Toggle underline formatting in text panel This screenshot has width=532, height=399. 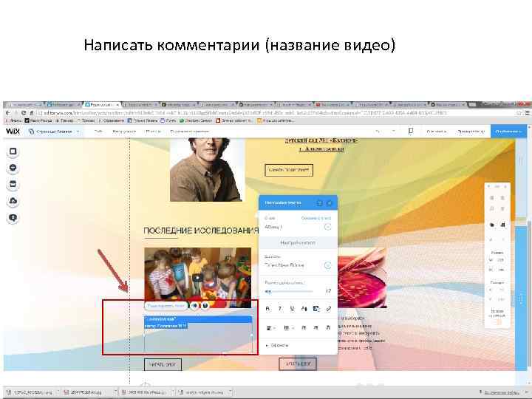click(x=292, y=309)
